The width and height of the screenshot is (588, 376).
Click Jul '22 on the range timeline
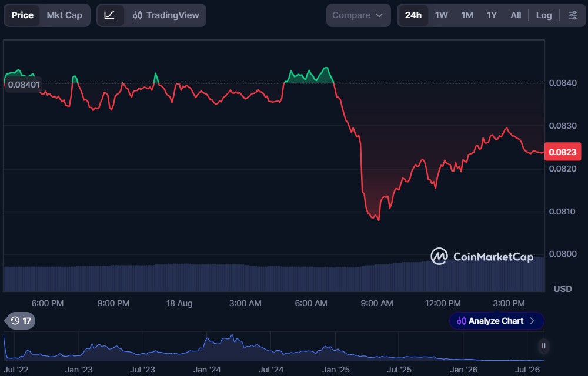[x=16, y=370]
